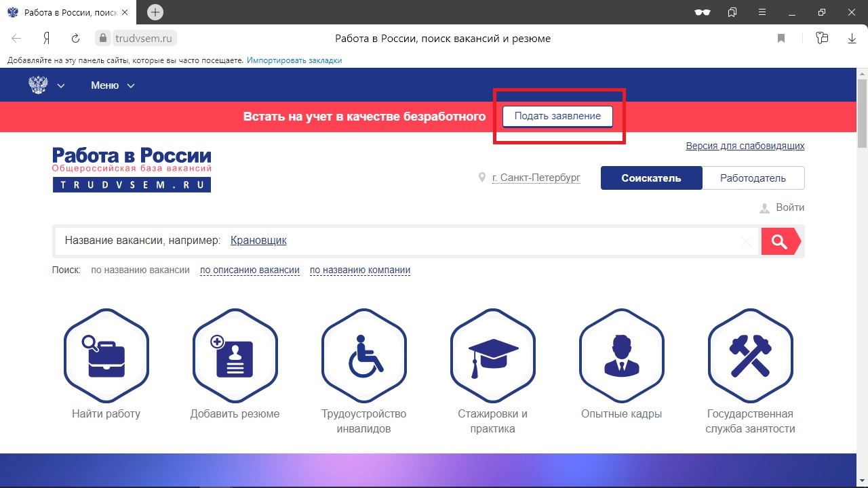868x488 pixels.
Task: Click the Опытные кадры caption
Action: pos(621,413)
